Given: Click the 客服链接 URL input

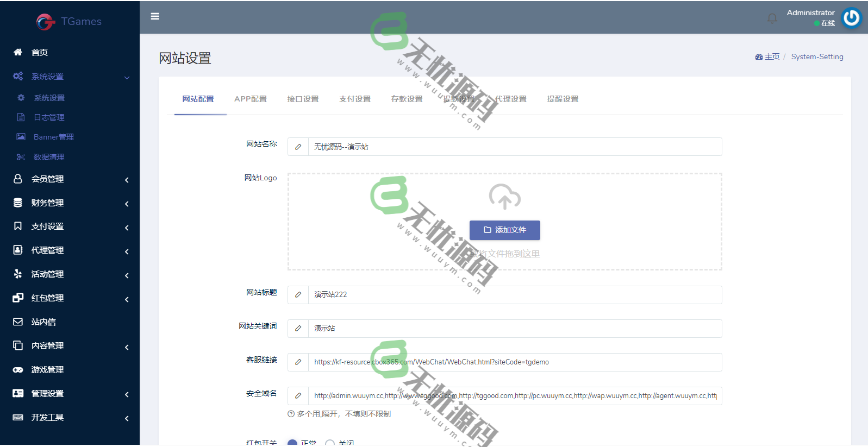Looking at the screenshot, I should tap(515, 362).
